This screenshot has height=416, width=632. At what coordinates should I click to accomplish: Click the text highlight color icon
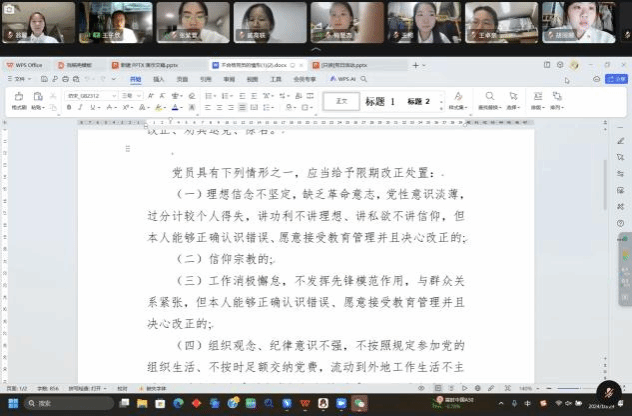point(158,107)
